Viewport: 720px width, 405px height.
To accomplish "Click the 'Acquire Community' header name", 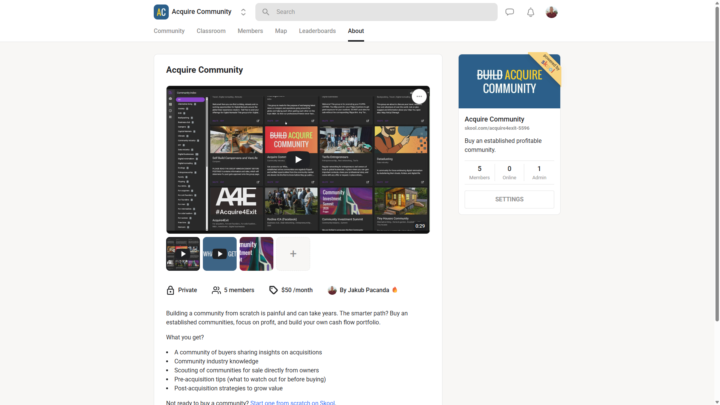I will [202, 12].
